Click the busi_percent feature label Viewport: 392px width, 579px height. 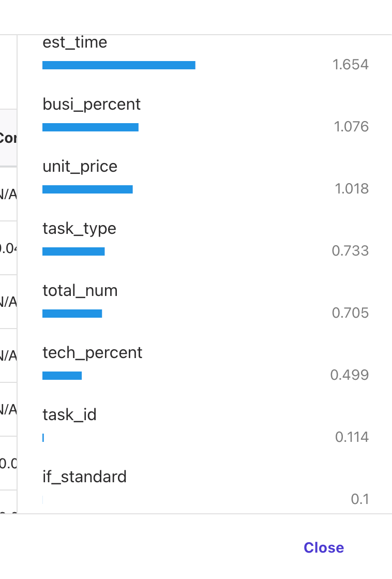tap(92, 104)
